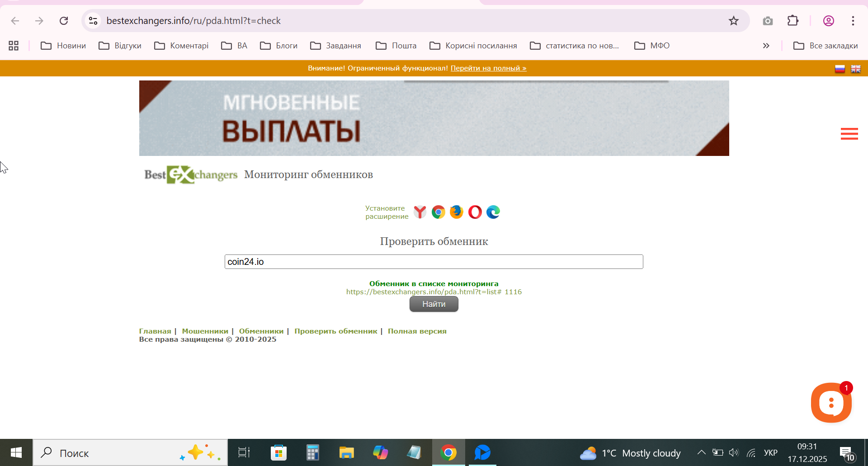Open File Explorer from taskbar
Screen dimensions: 868x466
click(x=346, y=452)
